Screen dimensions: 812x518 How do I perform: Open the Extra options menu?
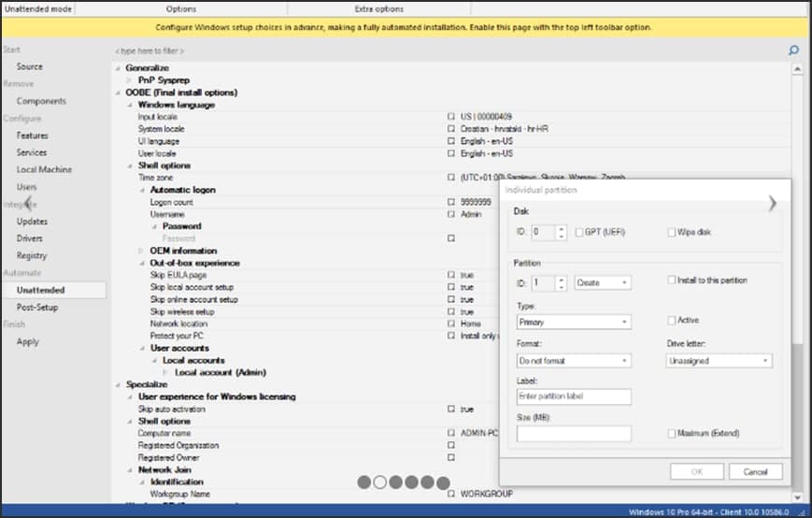coord(378,8)
